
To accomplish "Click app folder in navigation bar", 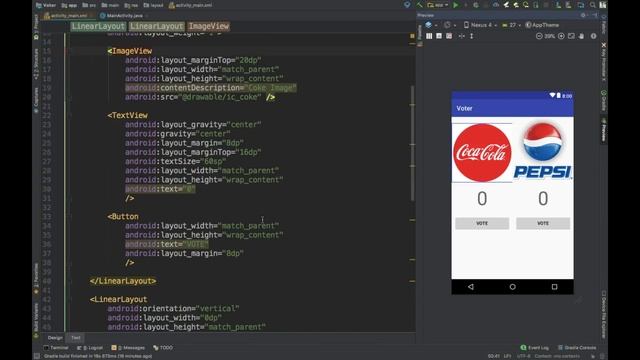I will [69, 5].
